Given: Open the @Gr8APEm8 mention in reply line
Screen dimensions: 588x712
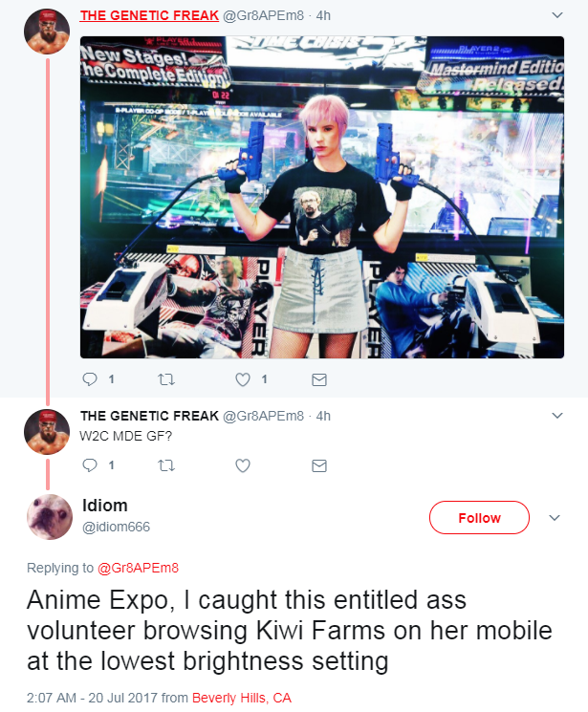Looking at the screenshot, I should [138, 568].
